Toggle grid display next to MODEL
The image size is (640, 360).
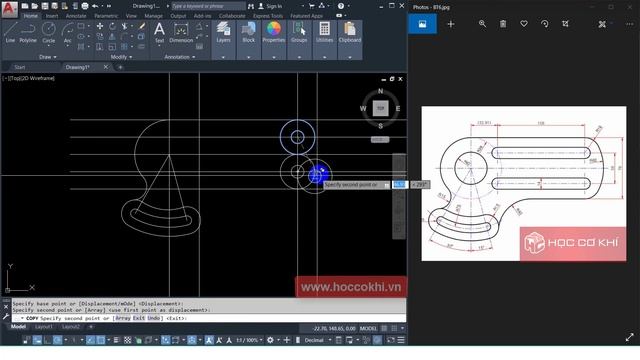tap(384, 328)
